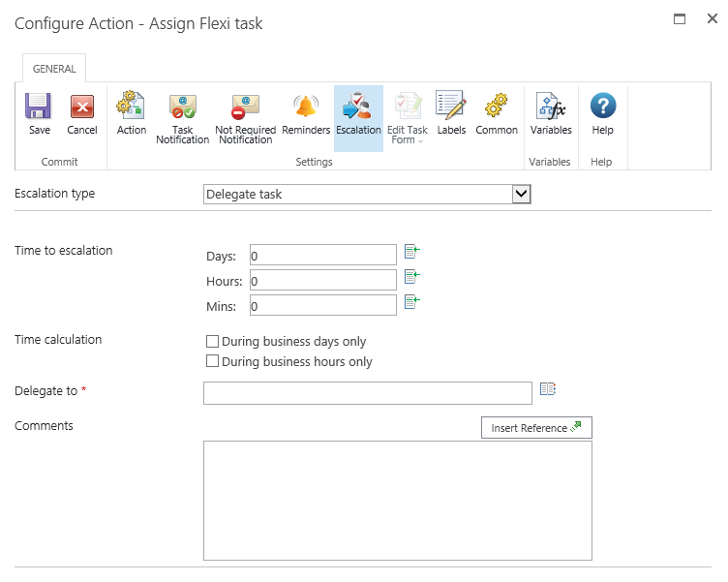Open people picker for Delegate to
The width and height of the screenshot is (728, 582).
click(548, 389)
